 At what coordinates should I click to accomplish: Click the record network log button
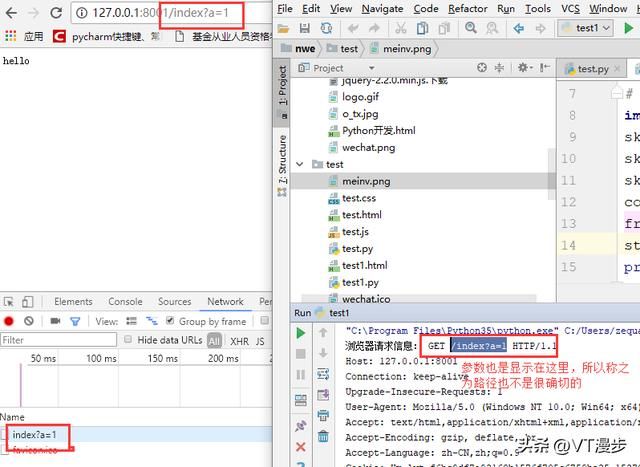(9, 321)
